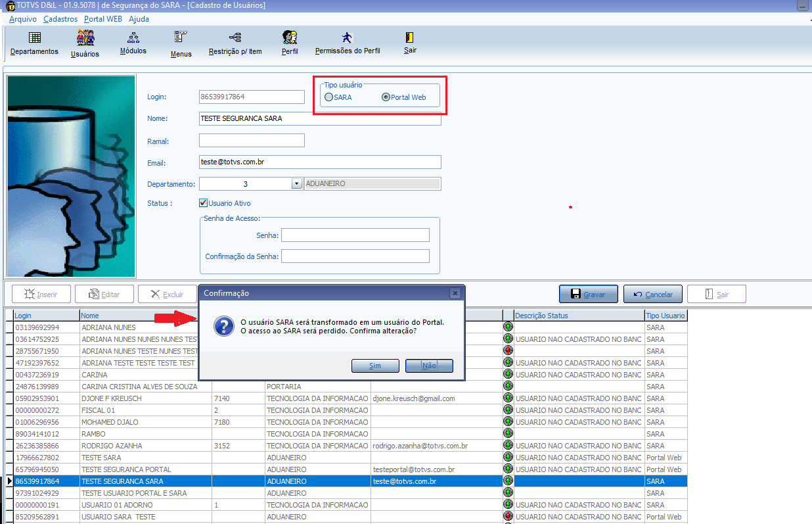Image resolution: width=812 pixels, height=524 pixels.
Task: Click into the Login field
Action: (252, 97)
